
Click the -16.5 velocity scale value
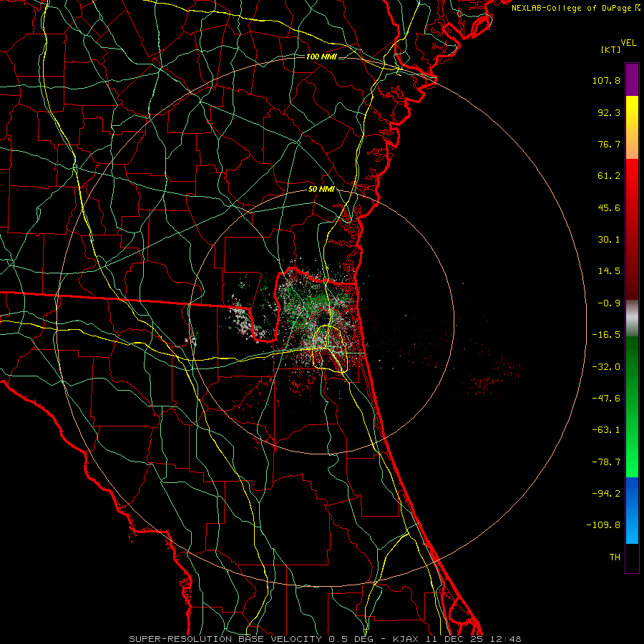(x=606, y=335)
